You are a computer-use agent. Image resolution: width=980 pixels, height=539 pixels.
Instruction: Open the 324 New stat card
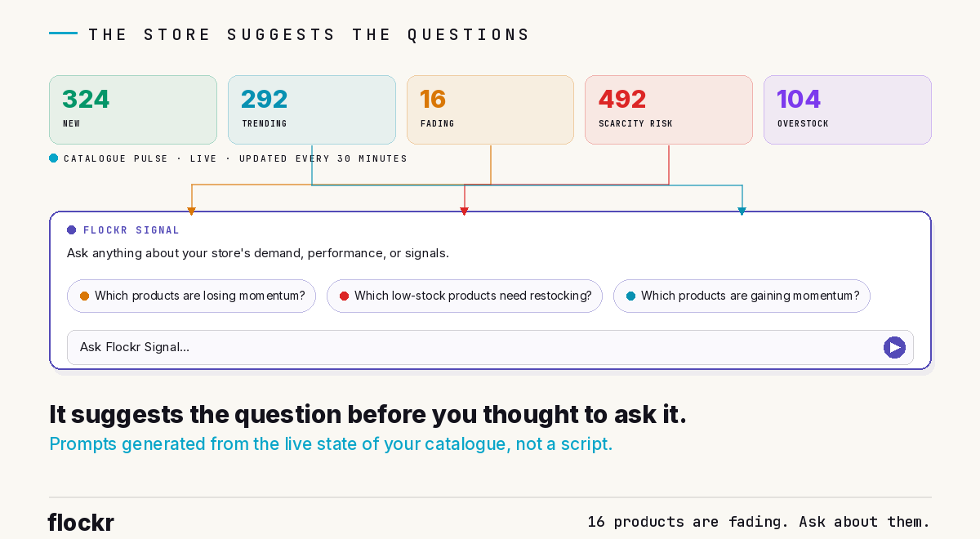click(x=133, y=109)
